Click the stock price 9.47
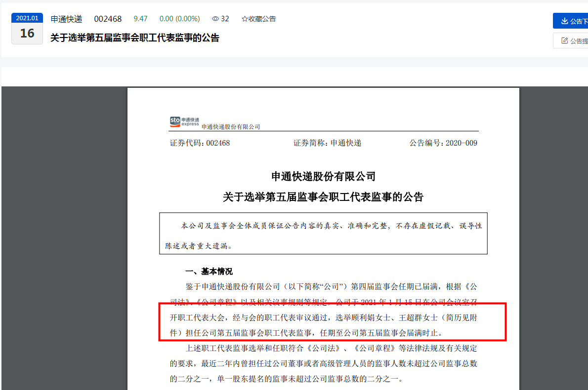 [x=140, y=19]
